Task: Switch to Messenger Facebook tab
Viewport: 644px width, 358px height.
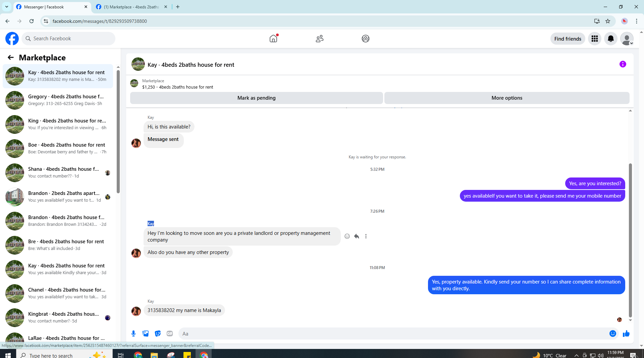Action: point(52,7)
